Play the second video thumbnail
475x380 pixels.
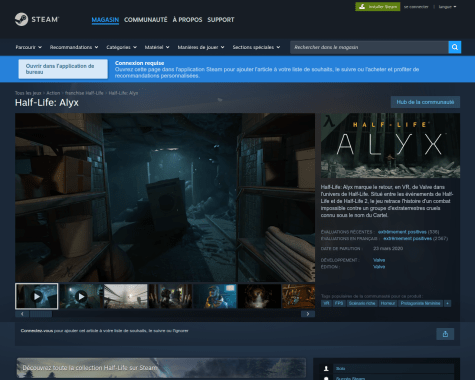pyautogui.click(x=81, y=296)
